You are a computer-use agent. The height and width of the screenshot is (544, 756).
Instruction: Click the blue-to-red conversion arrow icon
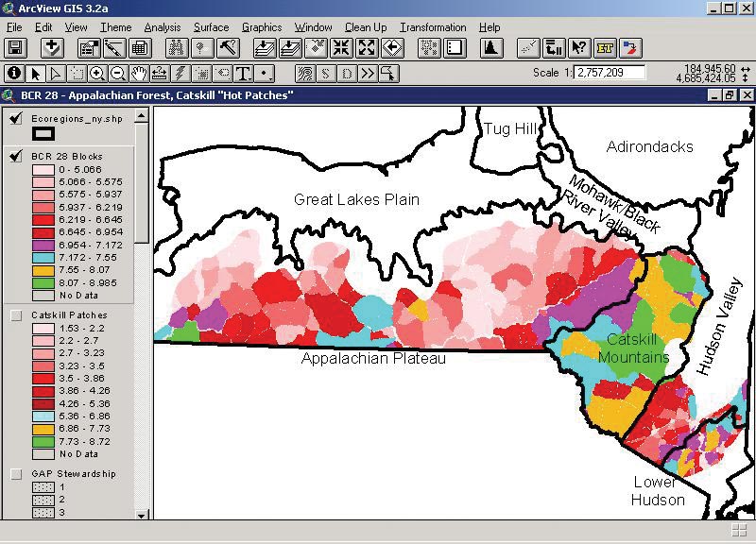click(x=630, y=48)
